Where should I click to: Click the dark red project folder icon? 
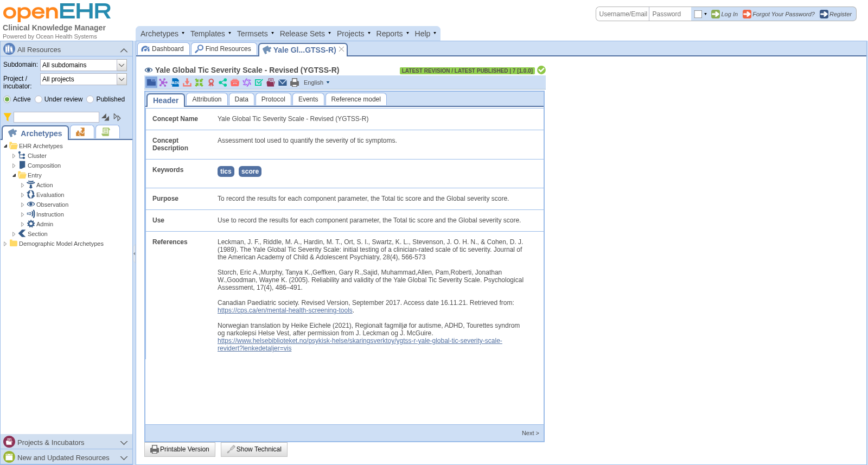tap(271, 82)
